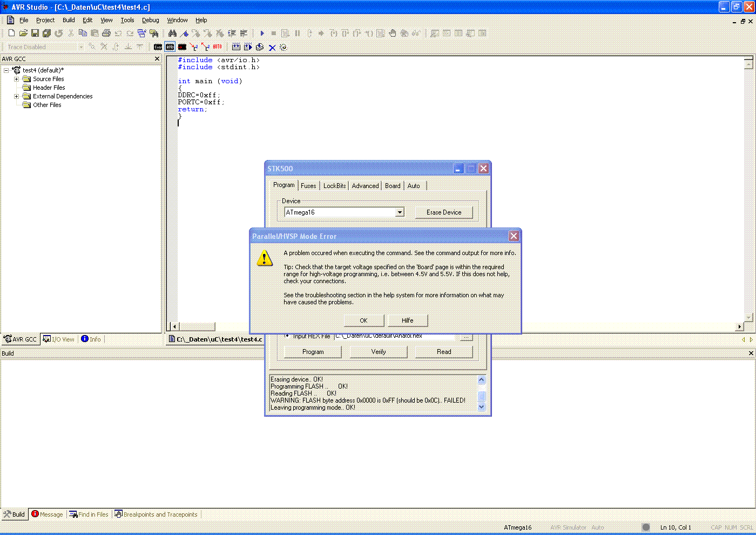Open the Board tab in STK500

click(393, 186)
